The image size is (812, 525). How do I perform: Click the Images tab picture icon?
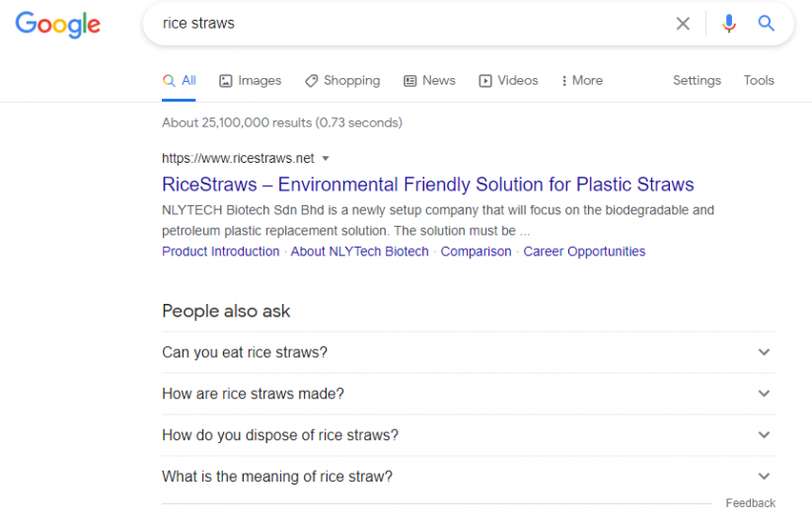[226, 81]
